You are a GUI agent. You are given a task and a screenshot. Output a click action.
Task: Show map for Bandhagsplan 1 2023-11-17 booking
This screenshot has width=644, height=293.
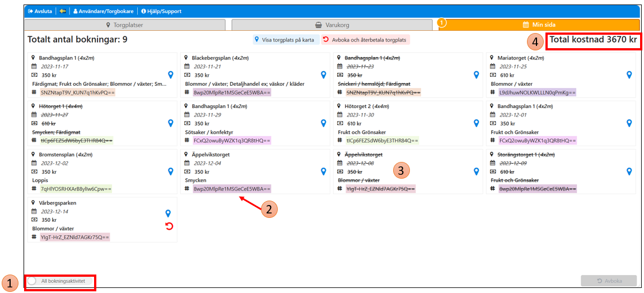pos(171,75)
